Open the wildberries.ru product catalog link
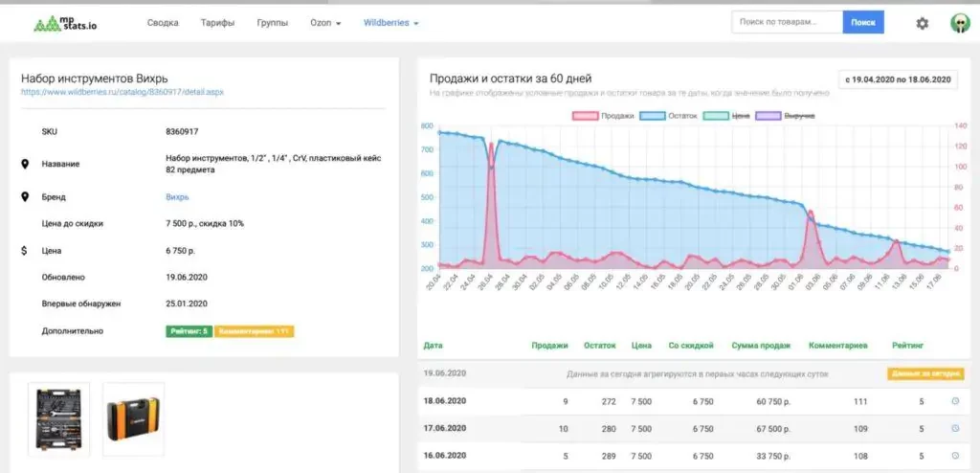 click(x=122, y=93)
